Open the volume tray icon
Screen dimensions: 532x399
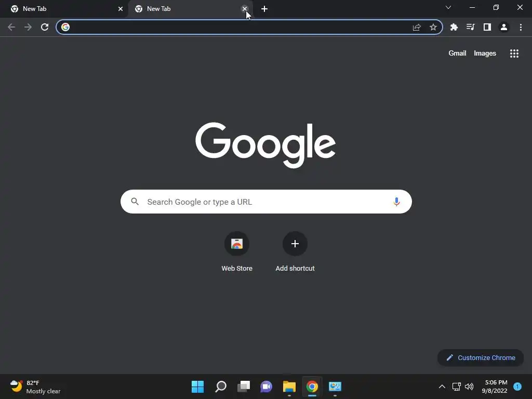(469, 387)
